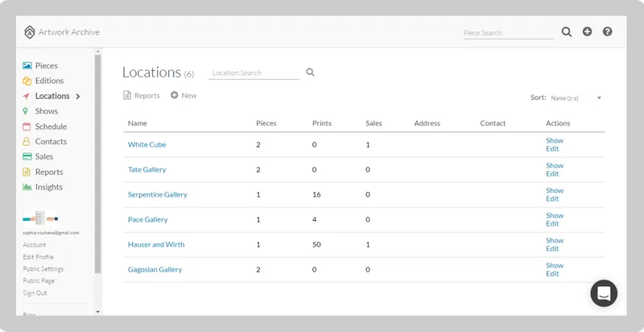Image resolution: width=644 pixels, height=332 pixels.
Task: Expand the Locations chevron in sidebar
Action: point(77,96)
